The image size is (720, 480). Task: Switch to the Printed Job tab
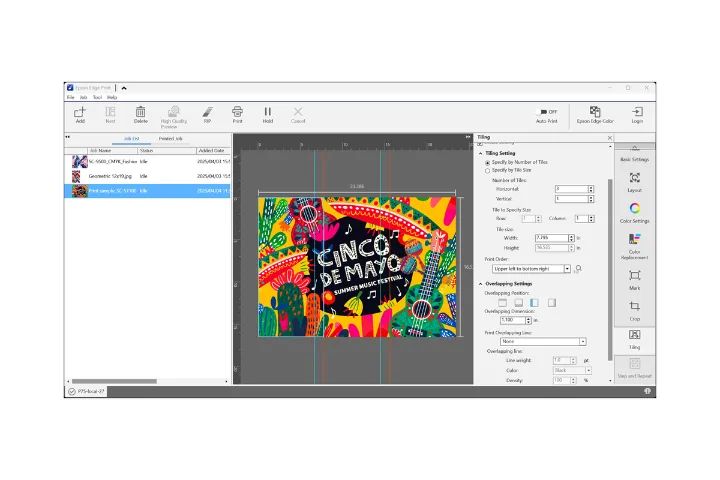point(170,139)
